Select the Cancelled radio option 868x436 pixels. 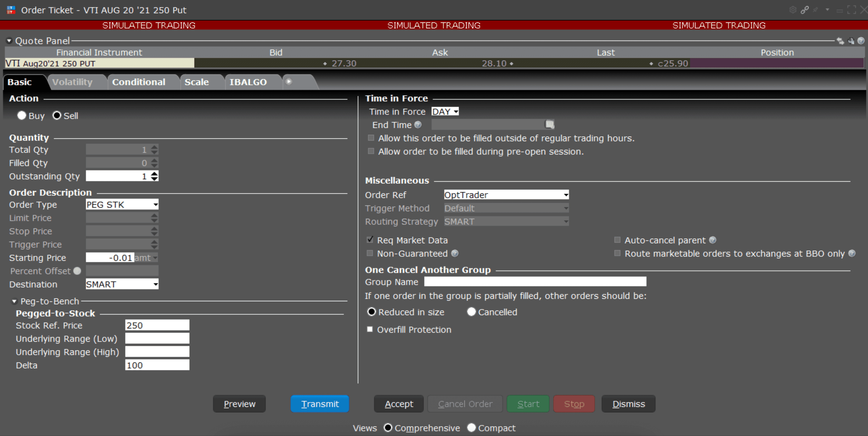pyautogui.click(x=471, y=312)
